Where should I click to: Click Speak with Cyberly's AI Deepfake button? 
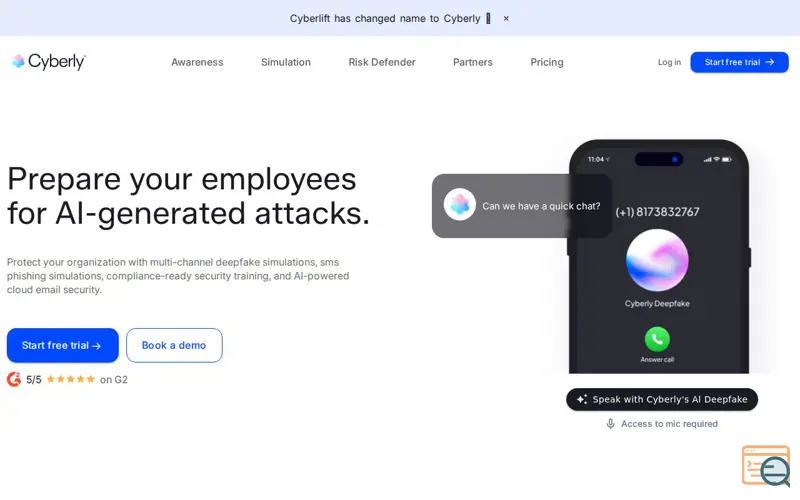662,399
